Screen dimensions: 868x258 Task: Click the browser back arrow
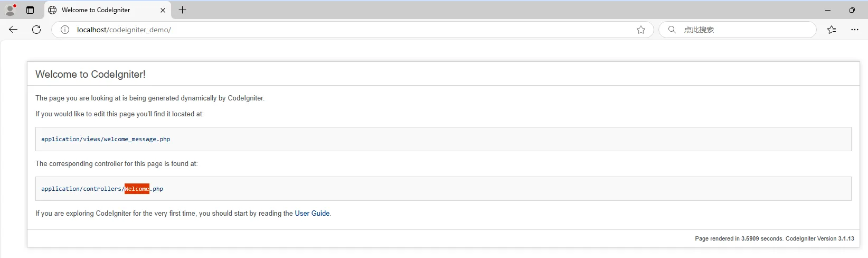click(13, 30)
